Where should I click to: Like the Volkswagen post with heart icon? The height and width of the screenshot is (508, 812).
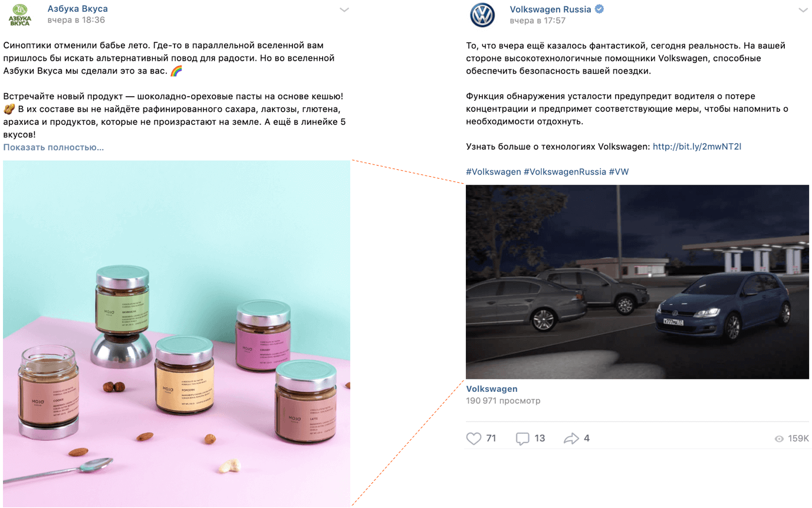click(474, 438)
